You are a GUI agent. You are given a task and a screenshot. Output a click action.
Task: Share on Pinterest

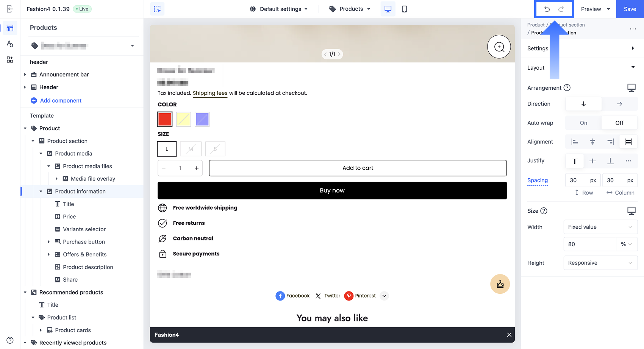[360, 296]
